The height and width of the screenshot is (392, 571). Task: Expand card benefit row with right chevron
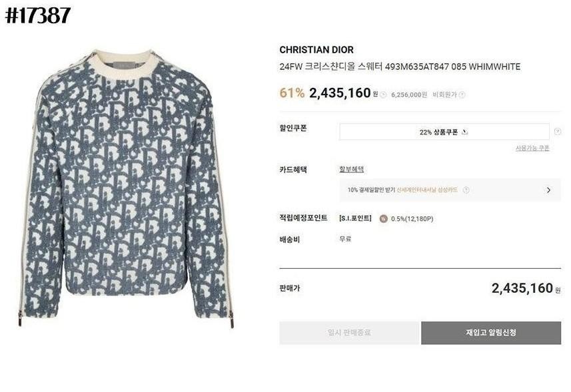(548, 190)
